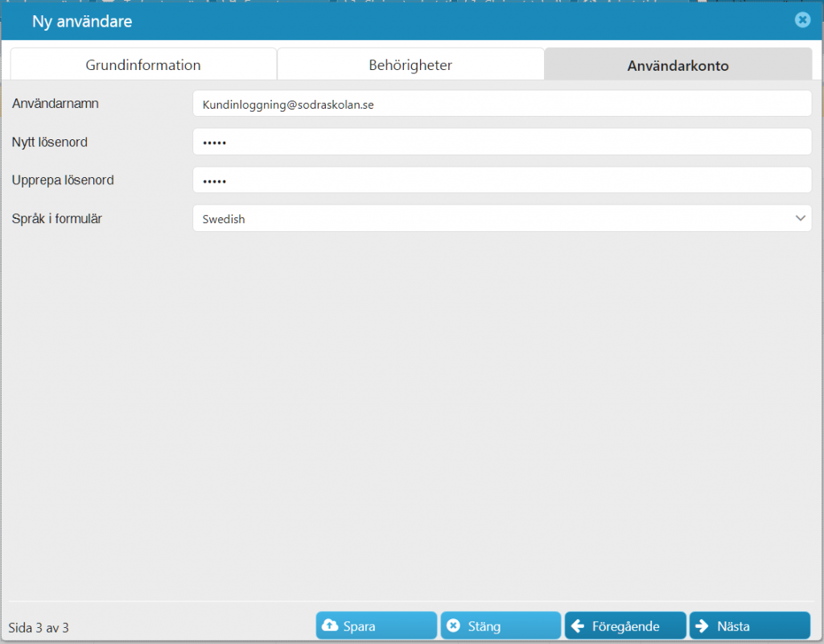824x644 pixels.
Task: Switch to the Grundinformation tab
Action: pos(143,64)
